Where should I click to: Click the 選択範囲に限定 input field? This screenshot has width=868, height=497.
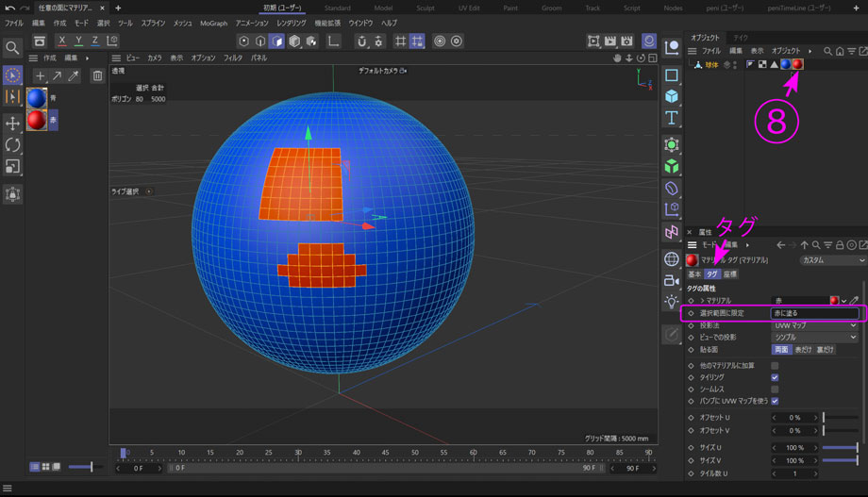tap(814, 313)
